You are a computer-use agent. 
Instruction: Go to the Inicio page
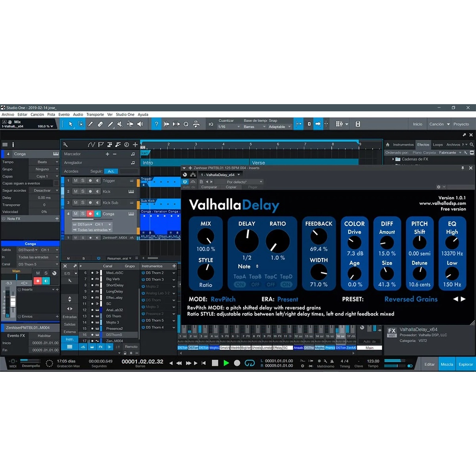(x=417, y=124)
